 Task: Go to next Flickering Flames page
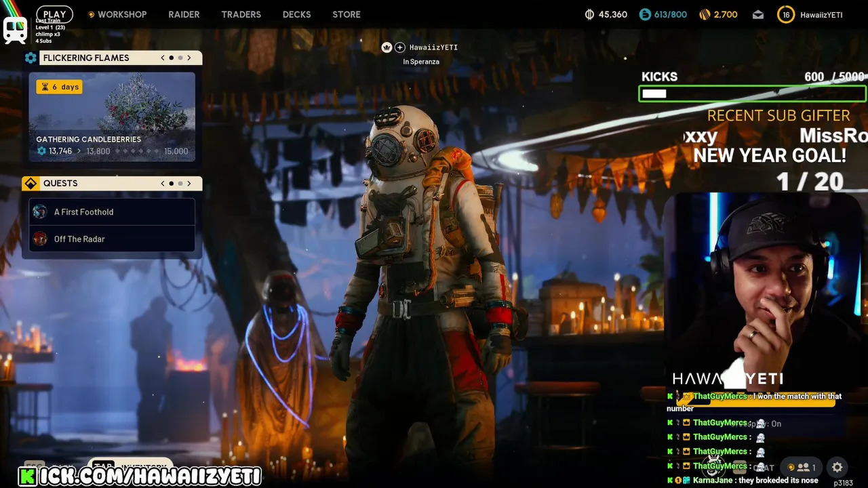pos(189,58)
